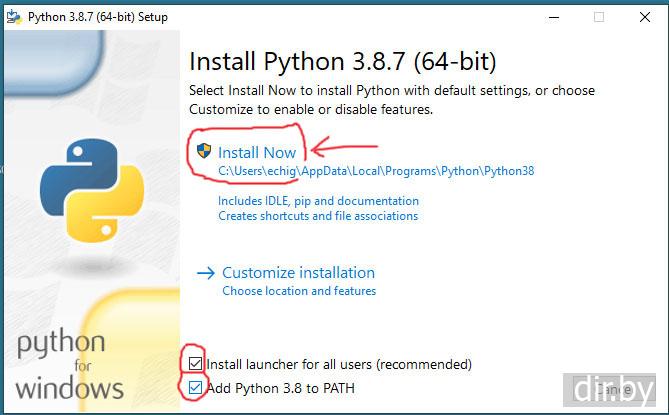The height and width of the screenshot is (415, 669).
Task: Start the Install Now option
Action: (x=257, y=153)
